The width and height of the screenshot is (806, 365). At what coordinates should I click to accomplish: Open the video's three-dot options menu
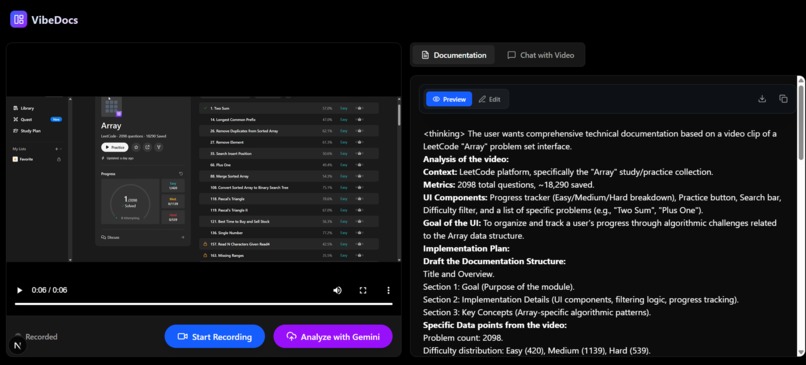pos(389,290)
